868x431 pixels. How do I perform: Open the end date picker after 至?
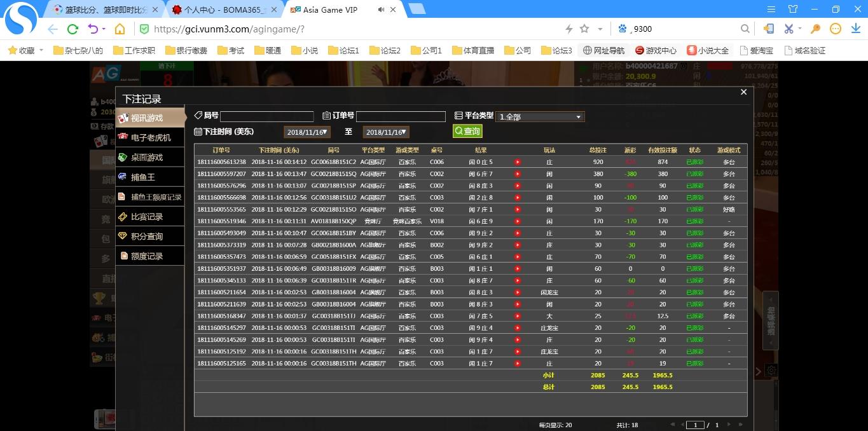[386, 132]
